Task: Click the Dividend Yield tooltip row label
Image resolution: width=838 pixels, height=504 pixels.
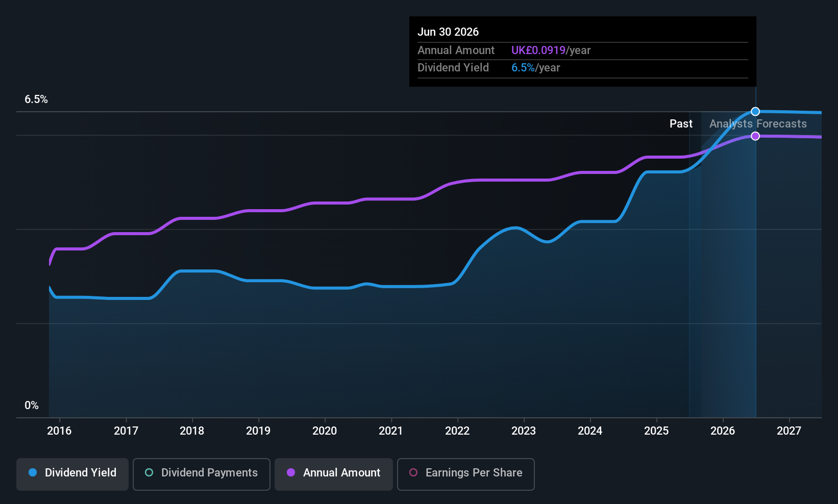Action: click(x=453, y=68)
